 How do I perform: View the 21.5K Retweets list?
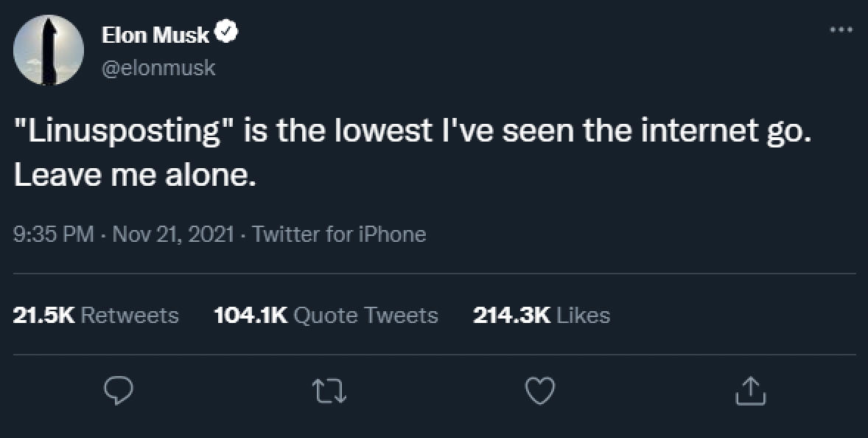coord(96,316)
